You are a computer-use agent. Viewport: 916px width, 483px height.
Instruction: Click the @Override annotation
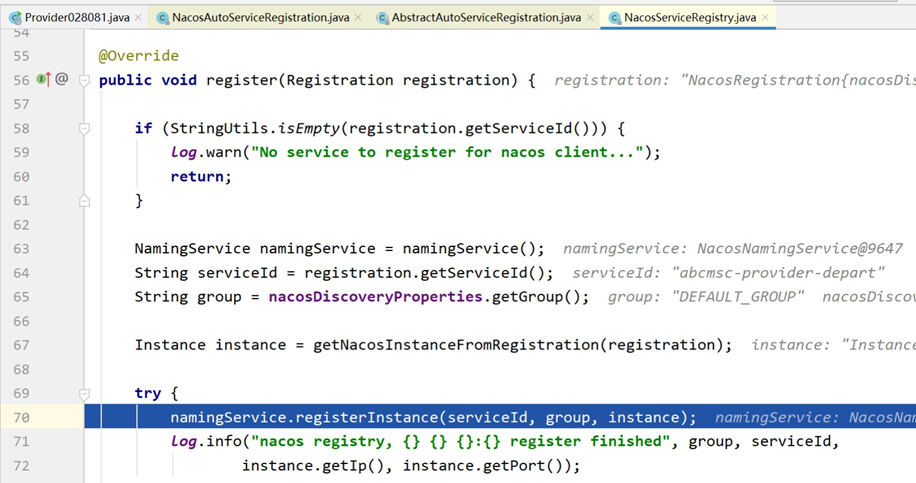139,56
